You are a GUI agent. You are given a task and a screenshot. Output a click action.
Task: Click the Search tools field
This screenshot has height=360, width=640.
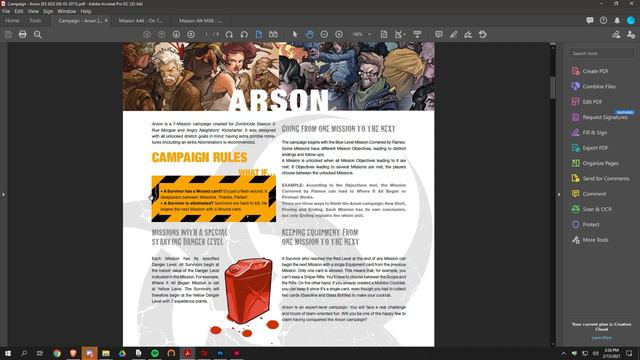tap(602, 53)
